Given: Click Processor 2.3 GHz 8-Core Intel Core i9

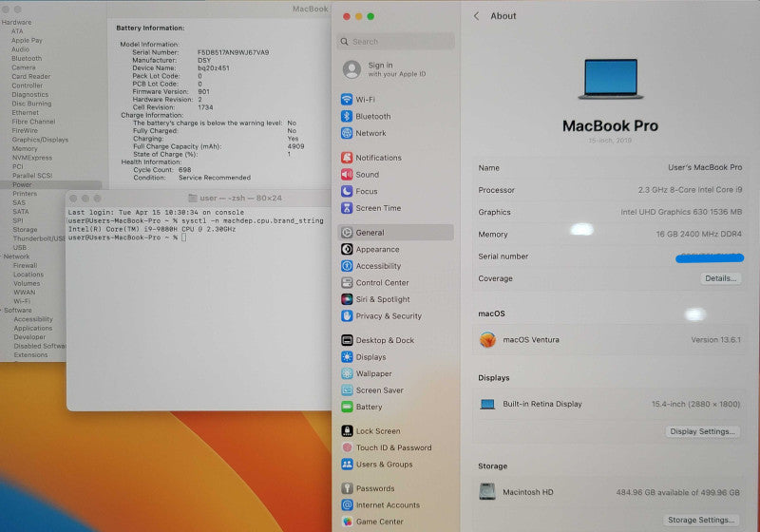Looking at the screenshot, I should coord(690,190).
